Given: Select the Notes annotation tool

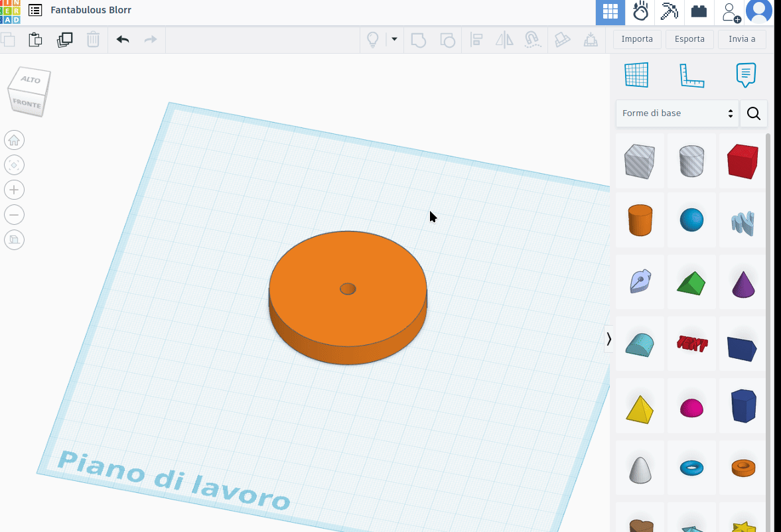Looking at the screenshot, I should [x=746, y=75].
